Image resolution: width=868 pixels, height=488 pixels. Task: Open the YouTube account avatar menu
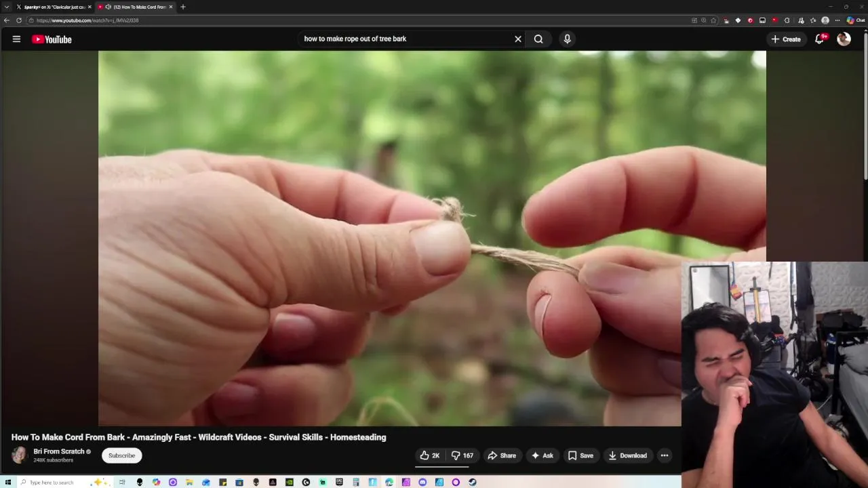coord(844,39)
